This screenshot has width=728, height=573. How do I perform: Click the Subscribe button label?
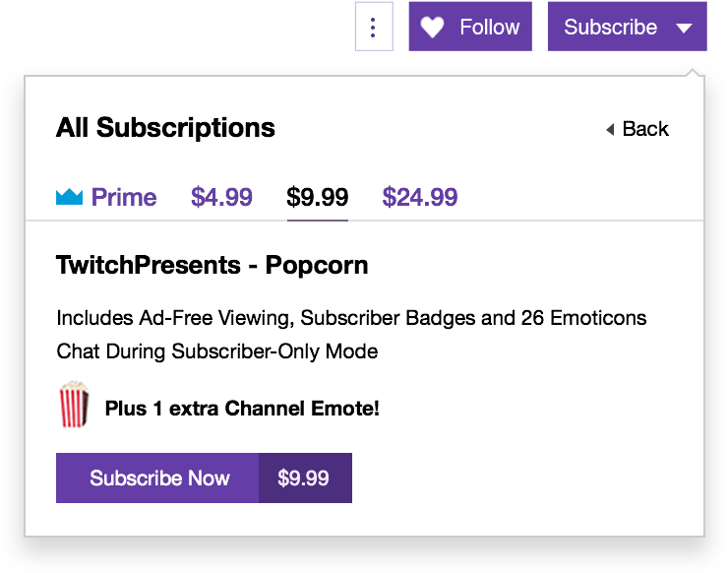610,27
